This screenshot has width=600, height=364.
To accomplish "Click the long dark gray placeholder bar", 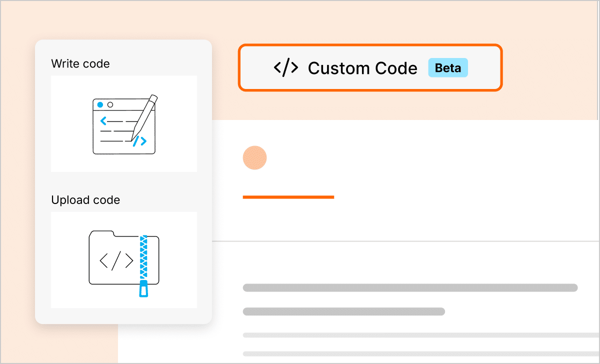I will coord(410,287).
